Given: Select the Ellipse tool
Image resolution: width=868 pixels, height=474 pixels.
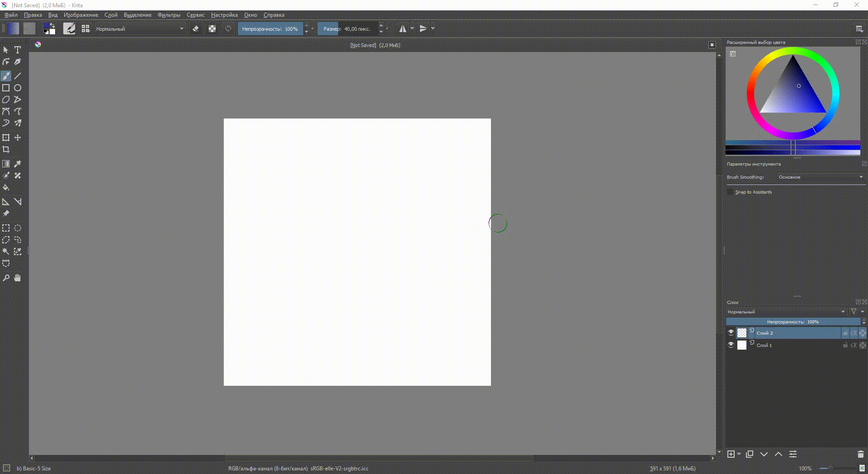Looking at the screenshot, I should point(18,88).
